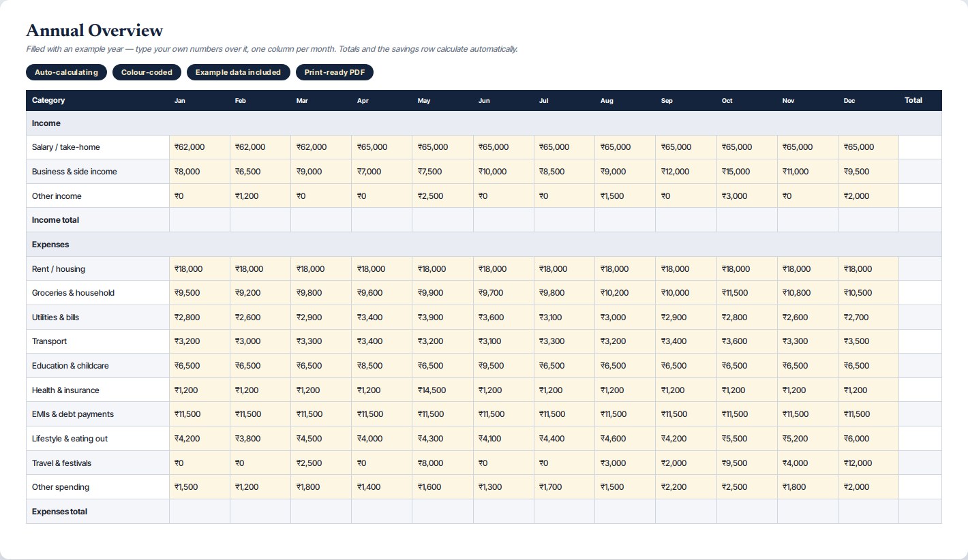The image size is (968, 560).
Task: Click the Expenses total Dec cell
Action: [868, 512]
